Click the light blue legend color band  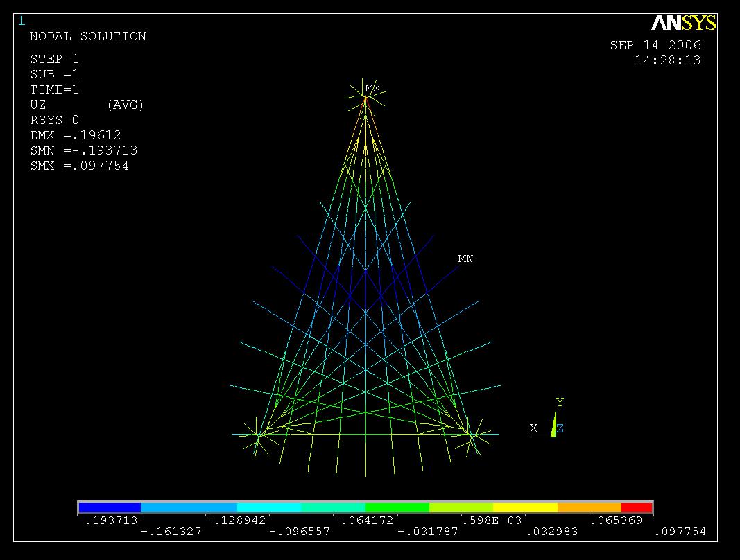click(x=189, y=507)
